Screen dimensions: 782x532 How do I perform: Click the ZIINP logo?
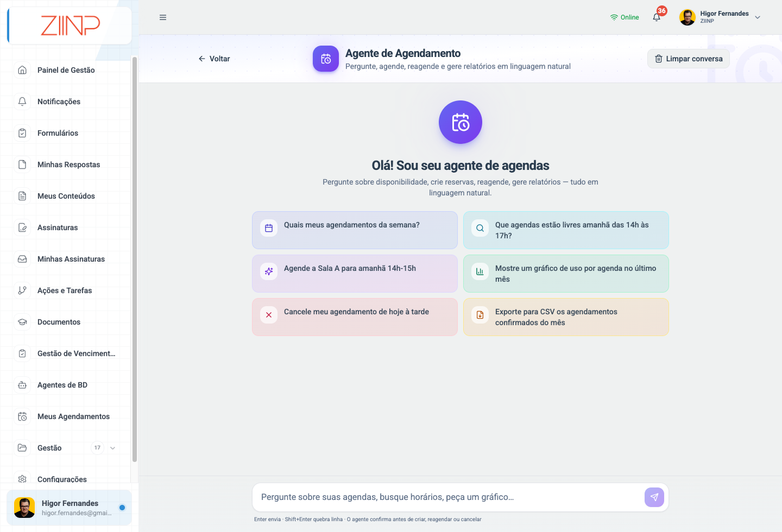pyautogui.click(x=70, y=26)
